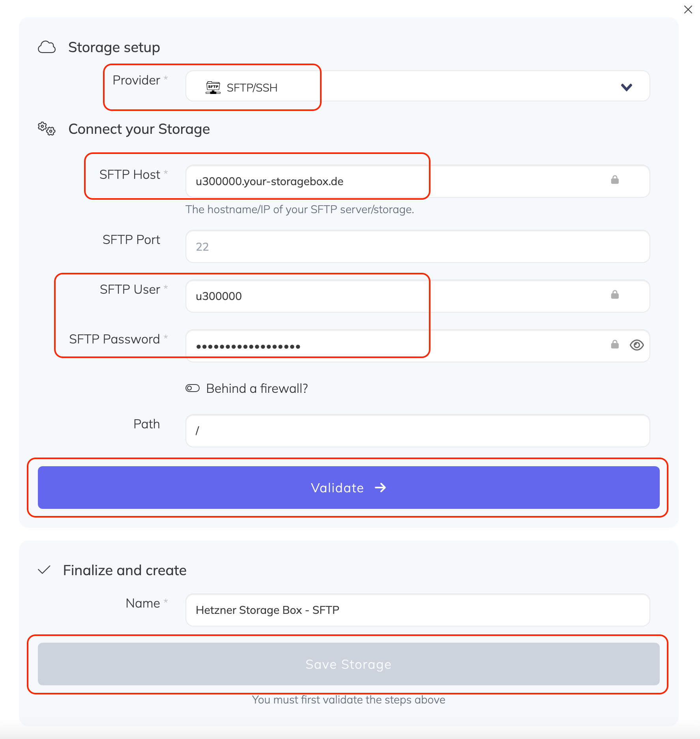Open the SFTP/SSH provider selector
700x739 pixels.
[395, 86]
